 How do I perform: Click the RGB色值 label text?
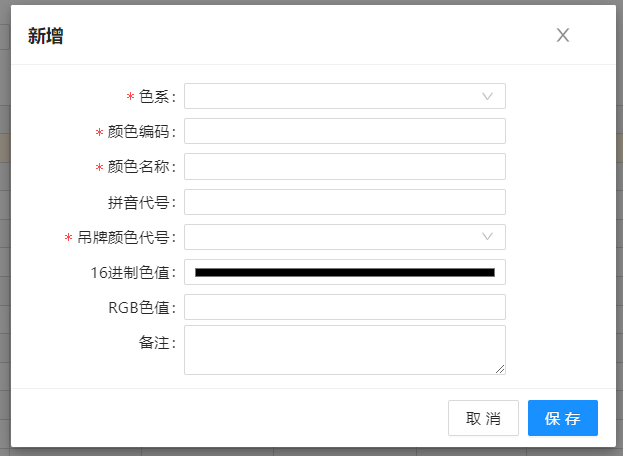tap(142, 307)
